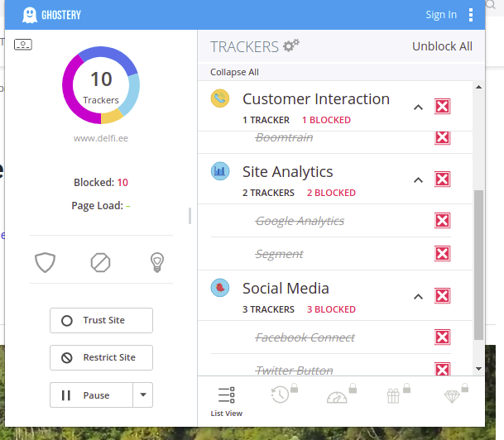The width and height of the screenshot is (504, 440).
Task: Click the Ghostery ghost logo
Action: tap(30, 15)
